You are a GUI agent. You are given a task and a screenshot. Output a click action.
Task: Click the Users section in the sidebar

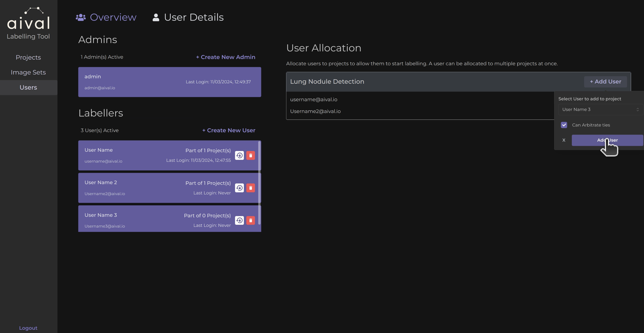pos(28,87)
